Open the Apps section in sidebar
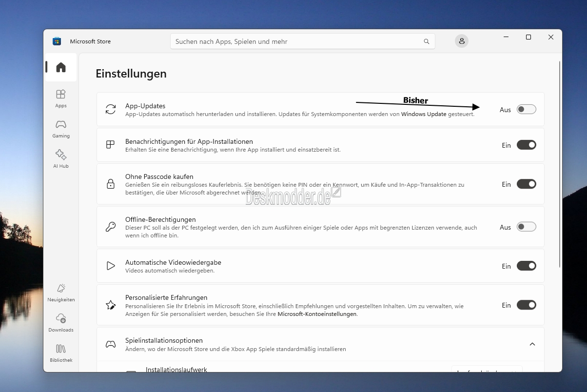 click(x=61, y=98)
